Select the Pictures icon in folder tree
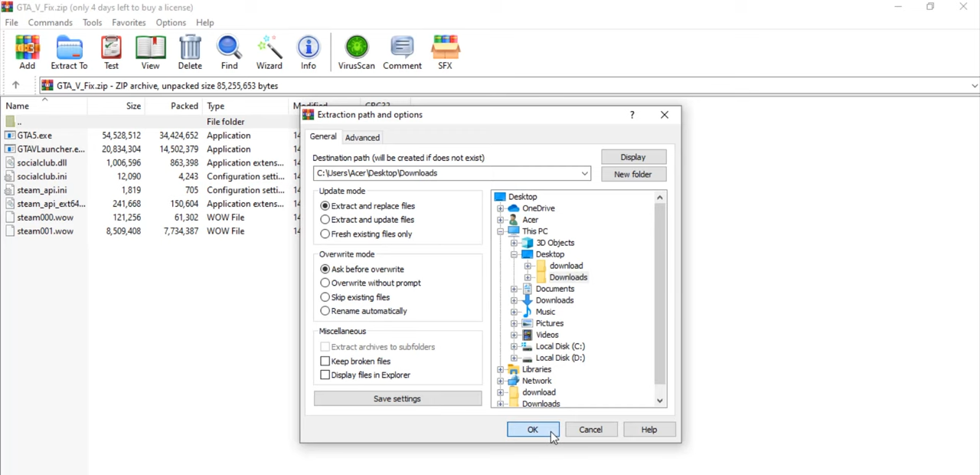The image size is (980, 475). coord(528,323)
